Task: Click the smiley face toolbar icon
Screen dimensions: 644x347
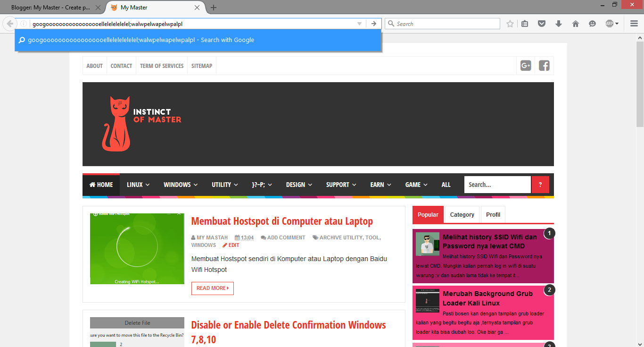Action: pyautogui.click(x=593, y=24)
